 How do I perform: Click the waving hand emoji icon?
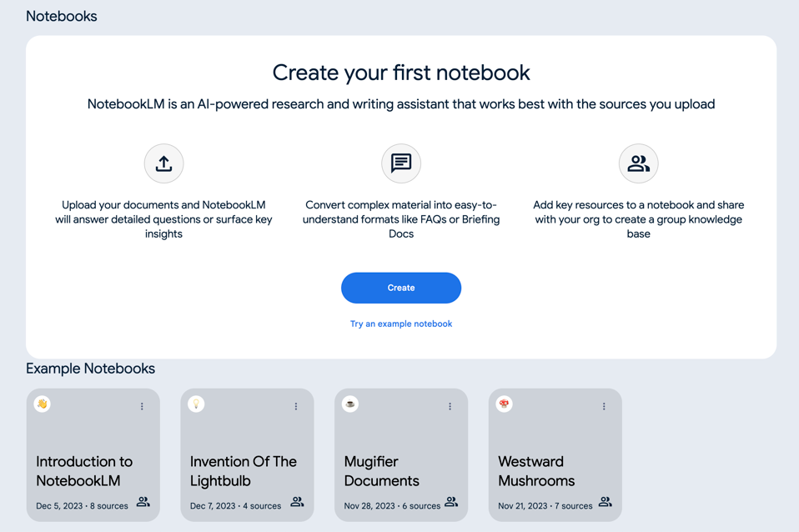[43, 404]
